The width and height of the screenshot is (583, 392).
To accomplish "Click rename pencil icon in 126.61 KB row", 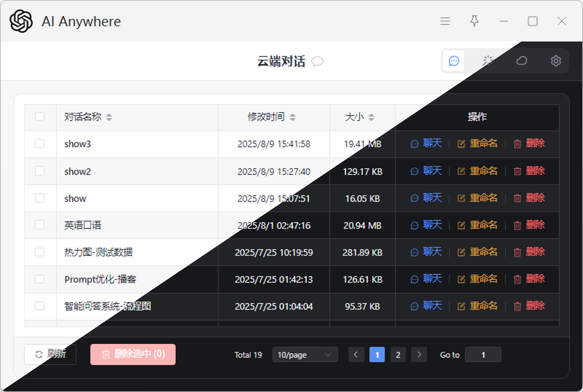I will [x=461, y=279].
